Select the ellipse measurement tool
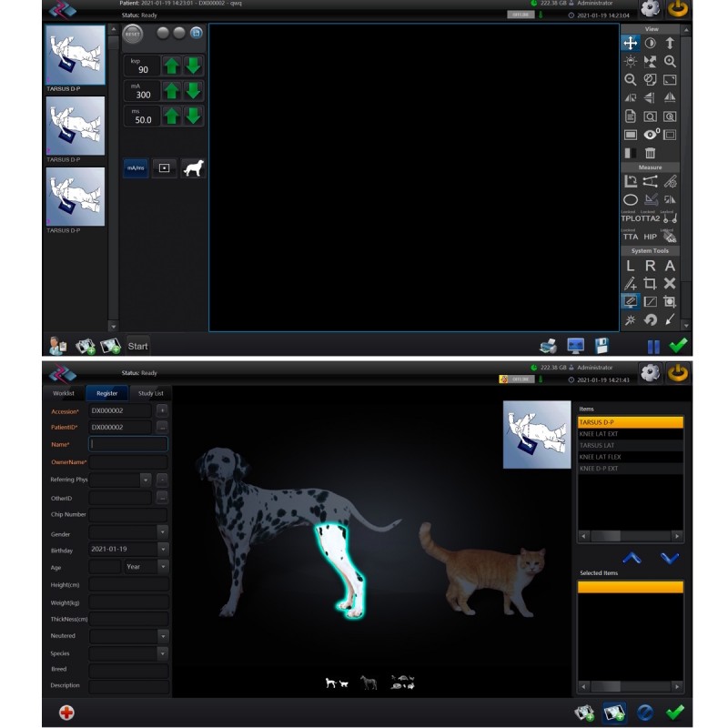 tap(630, 199)
